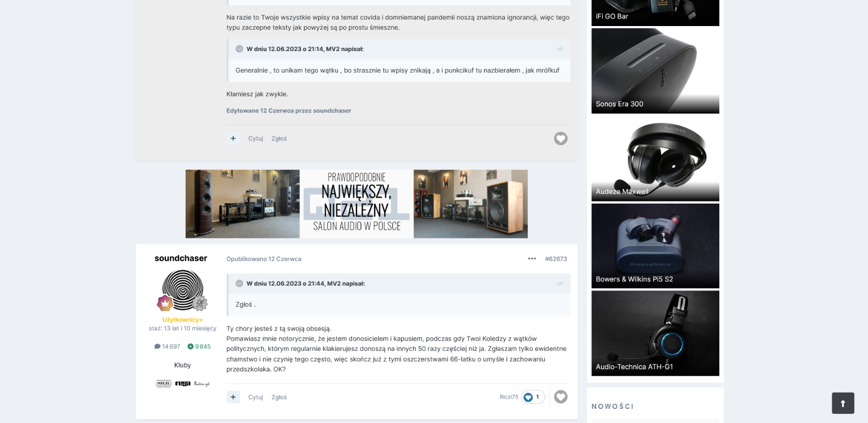Open Audeze Maxwell review tile
Viewport: 868px width, 423px height.
point(655,159)
